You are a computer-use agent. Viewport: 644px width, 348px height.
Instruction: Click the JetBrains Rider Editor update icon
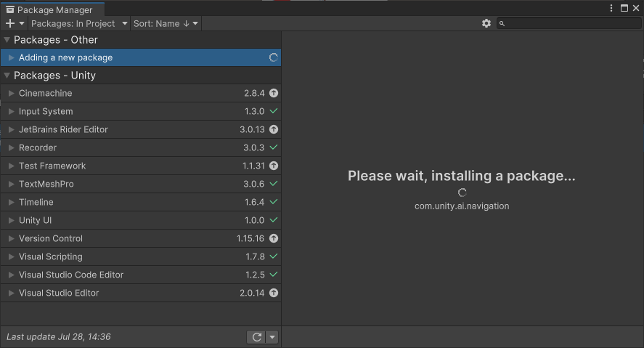click(x=274, y=129)
